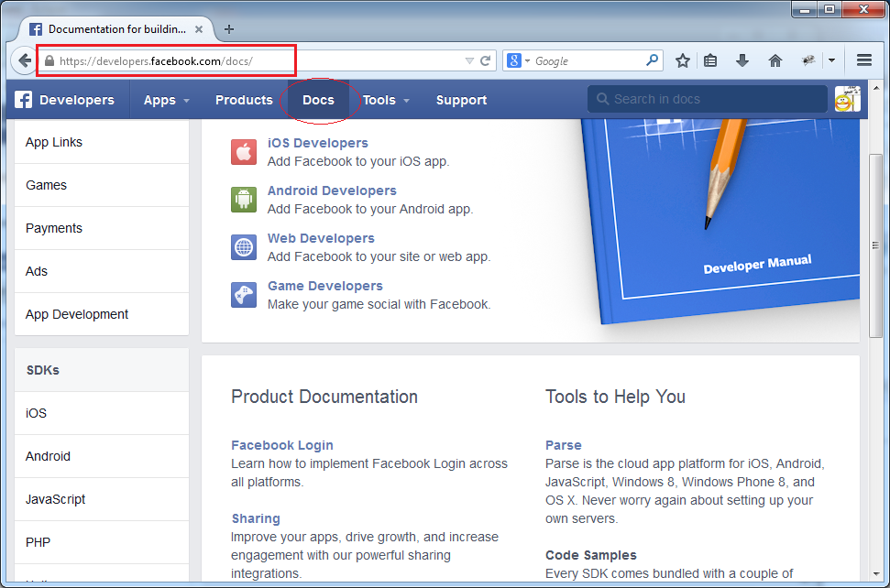Open App Links in sidebar

102,142
